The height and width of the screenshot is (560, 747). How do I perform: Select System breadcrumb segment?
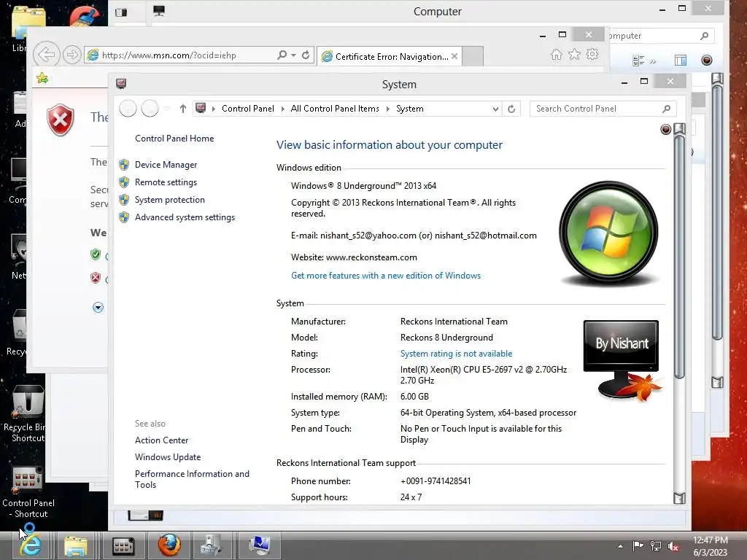[410, 109]
